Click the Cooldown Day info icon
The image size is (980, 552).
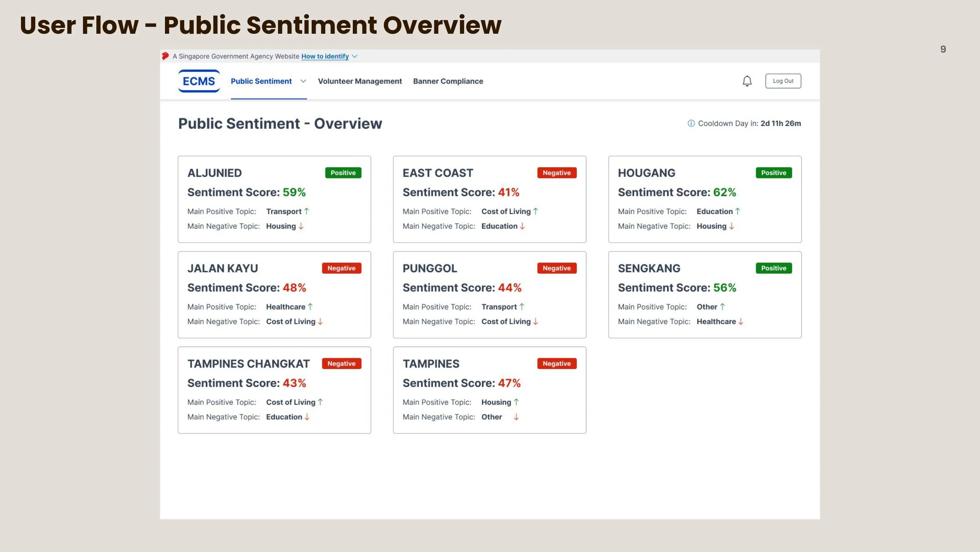pos(691,123)
